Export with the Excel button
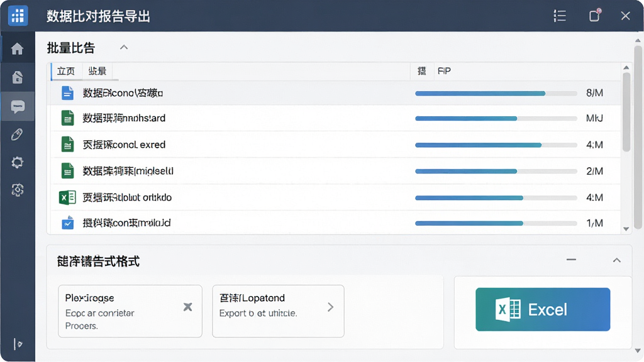644x362 pixels. (543, 309)
